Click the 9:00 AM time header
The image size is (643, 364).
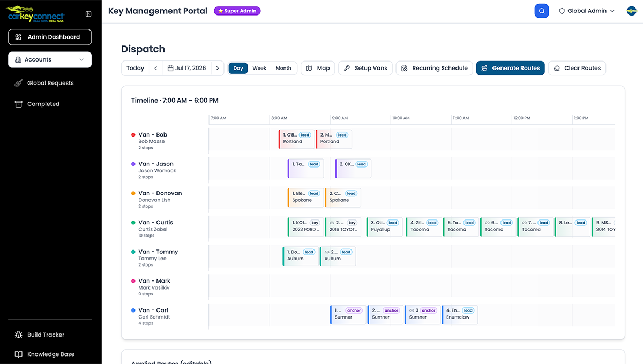tap(340, 118)
